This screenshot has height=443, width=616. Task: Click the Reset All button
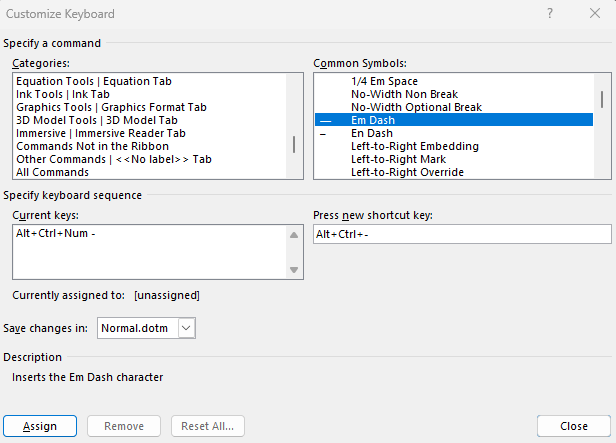point(207,426)
